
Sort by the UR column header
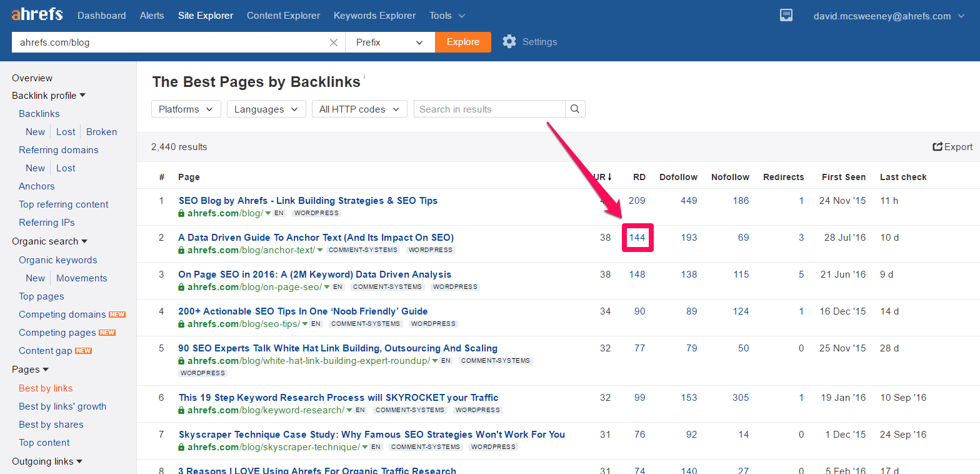(x=602, y=177)
